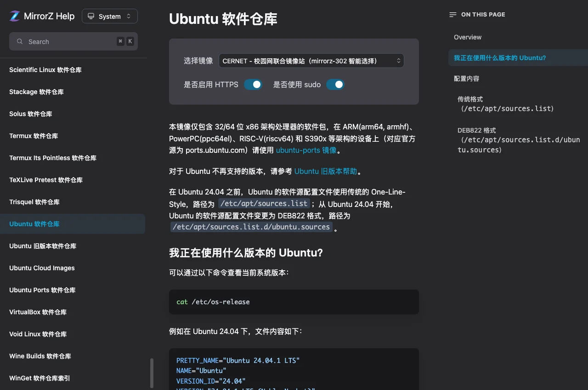Open the MirrorZ Help home link

click(42, 16)
